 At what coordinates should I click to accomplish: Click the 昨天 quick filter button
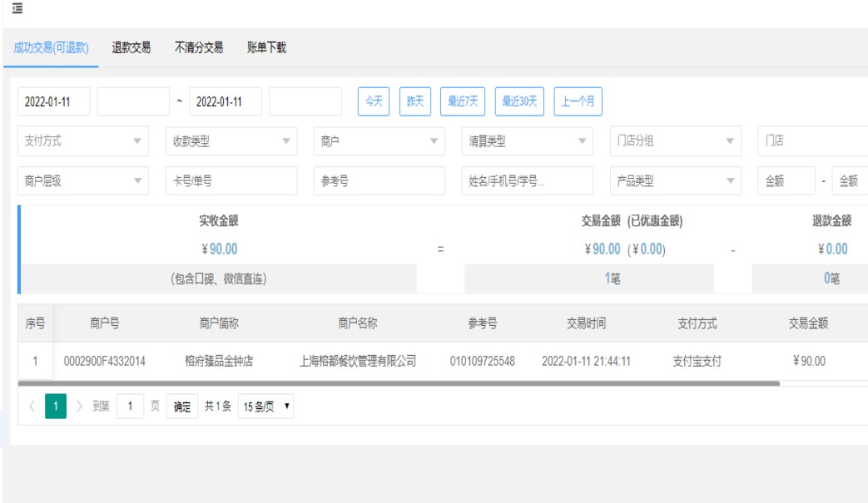pos(415,101)
